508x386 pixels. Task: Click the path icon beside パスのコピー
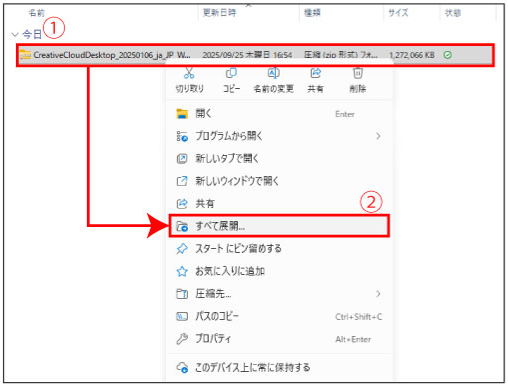(182, 316)
